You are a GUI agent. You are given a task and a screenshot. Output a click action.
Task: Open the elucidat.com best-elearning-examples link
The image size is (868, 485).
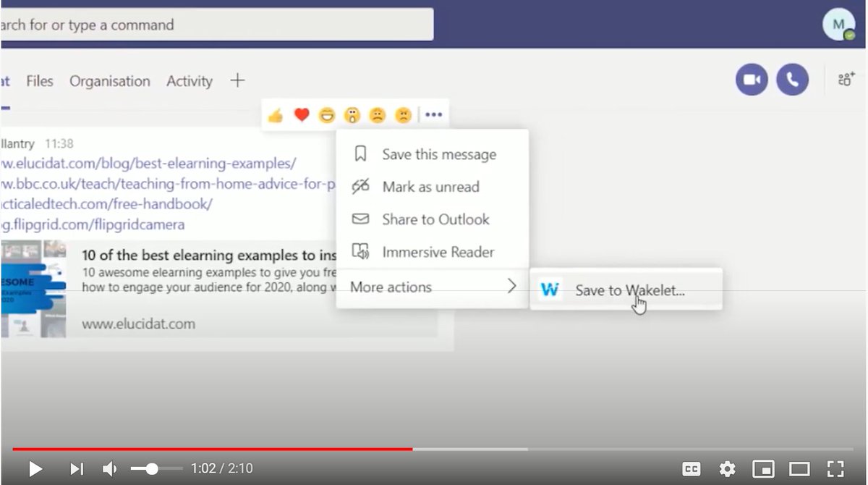[148, 163]
